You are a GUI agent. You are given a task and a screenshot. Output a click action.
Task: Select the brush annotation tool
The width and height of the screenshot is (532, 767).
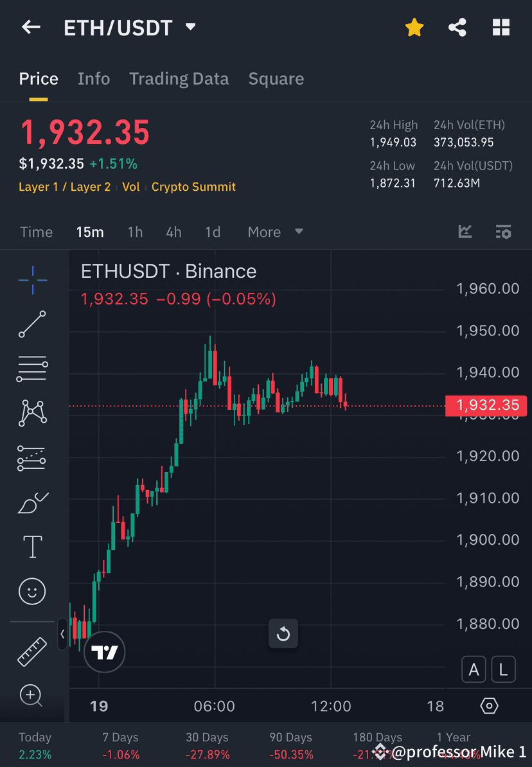32,502
